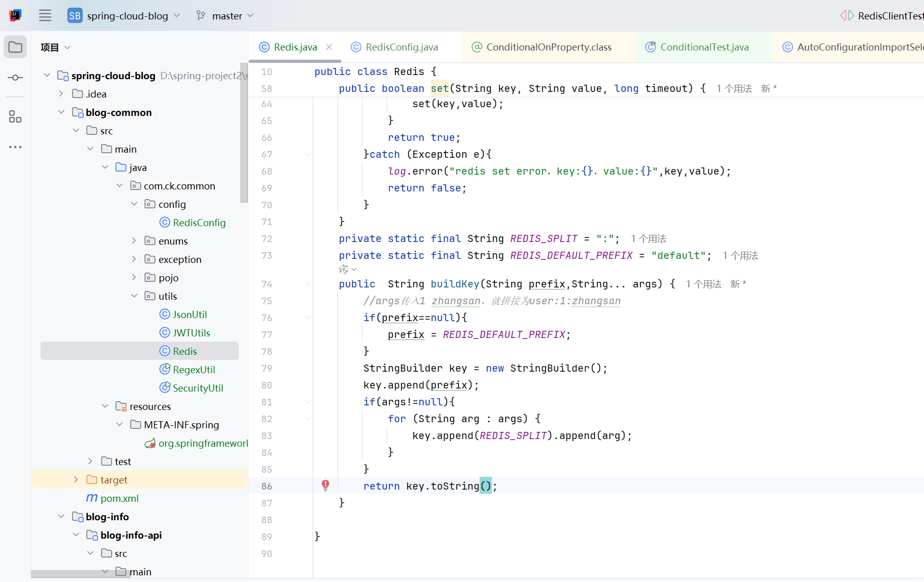924x582 pixels.
Task: Select the SecurityUtil class icon in tree
Action: coord(164,387)
